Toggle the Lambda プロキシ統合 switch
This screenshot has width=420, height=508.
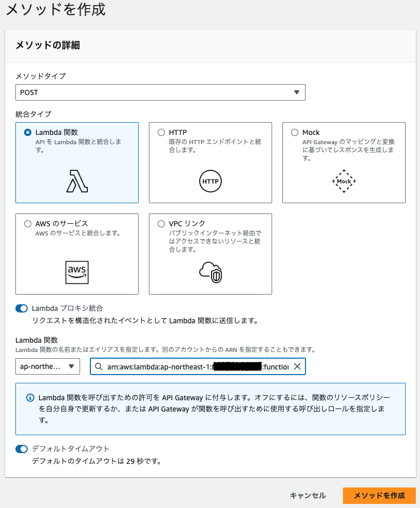[22, 308]
